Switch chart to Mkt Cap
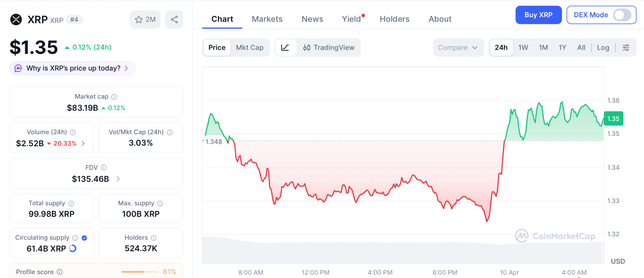This screenshot has height=278, width=644. tap(250, 47)
